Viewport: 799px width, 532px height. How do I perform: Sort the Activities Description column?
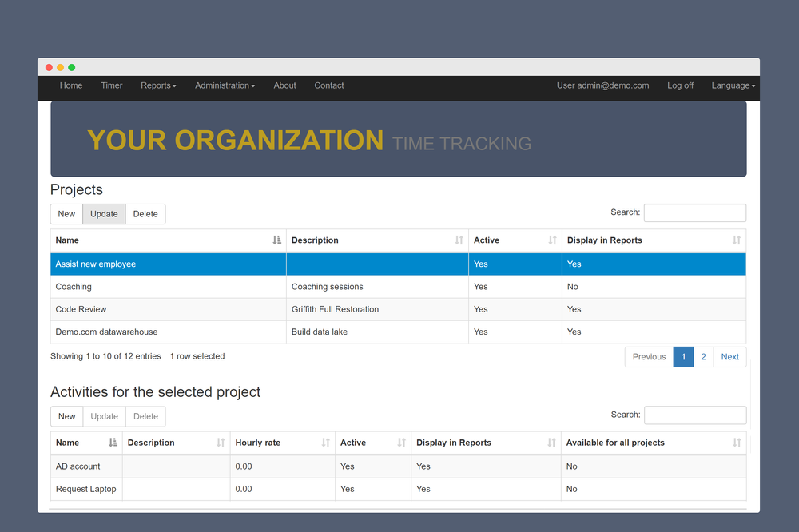pyautogui.click(x=220, y=443)
